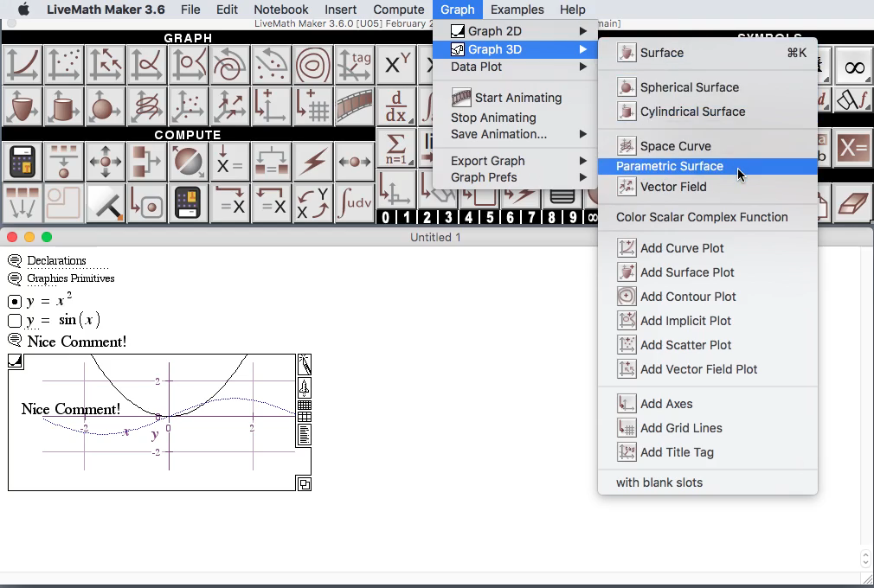This screenshot has width=874, height=588.
Task: Open the Examples menu
Action: point(517,10)
